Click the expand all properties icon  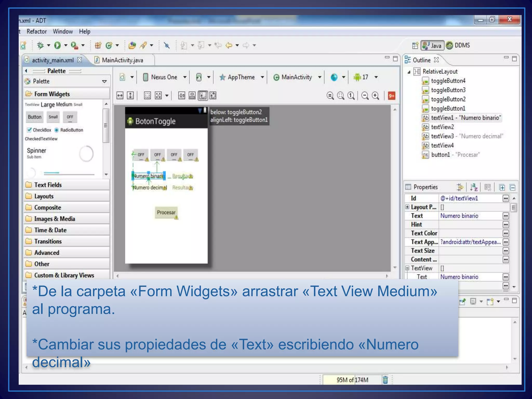point(502,187)
